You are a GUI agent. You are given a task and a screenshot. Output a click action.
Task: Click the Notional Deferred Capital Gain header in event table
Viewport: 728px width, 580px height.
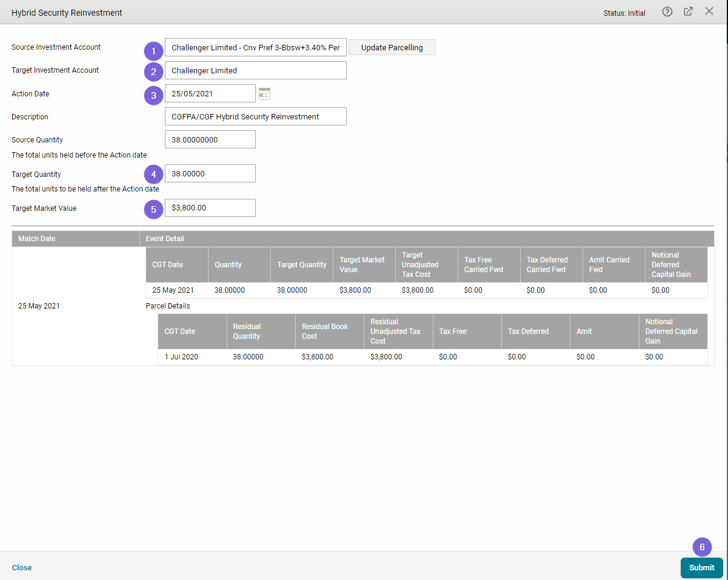676,265
